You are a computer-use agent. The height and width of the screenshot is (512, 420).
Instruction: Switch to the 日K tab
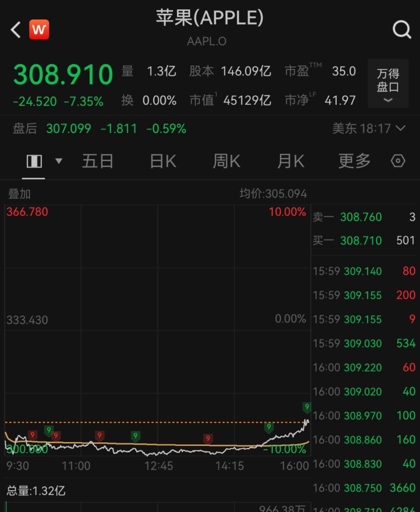[163, 161]
